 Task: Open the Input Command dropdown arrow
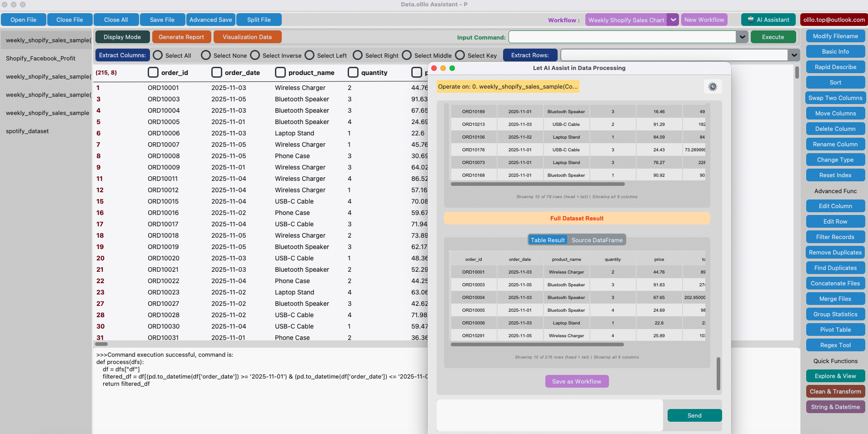pos(742,37)
